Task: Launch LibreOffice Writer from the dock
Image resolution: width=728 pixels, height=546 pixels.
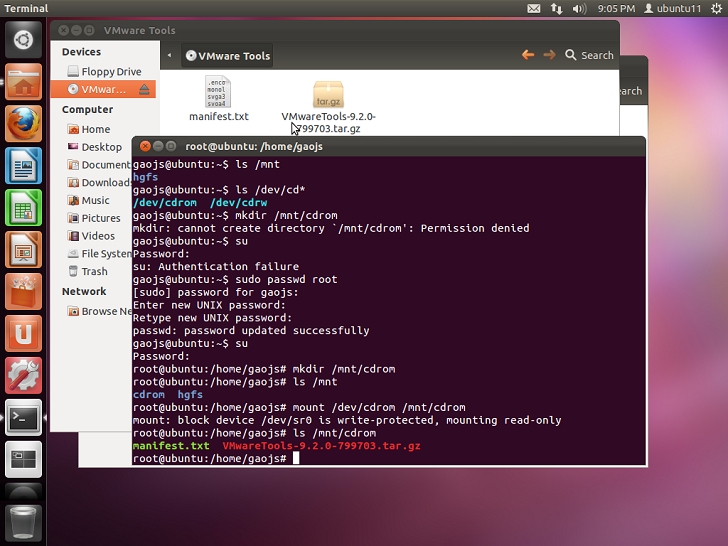Action: pyautogui.click(x=23, y=166)
